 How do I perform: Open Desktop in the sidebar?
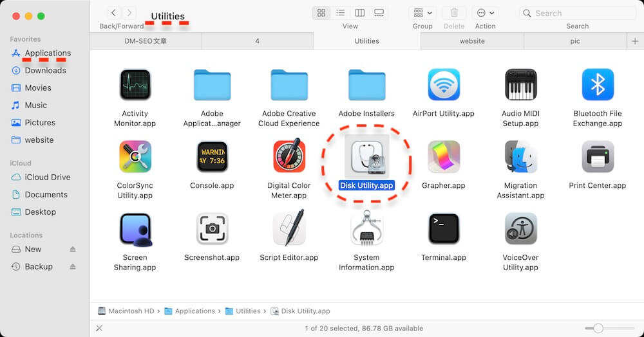(x=33, y=212)
